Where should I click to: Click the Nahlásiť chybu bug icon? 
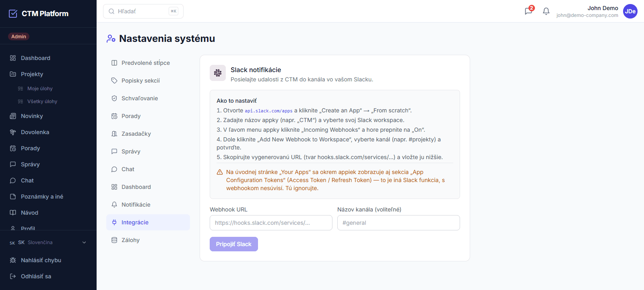pos(13,260)
